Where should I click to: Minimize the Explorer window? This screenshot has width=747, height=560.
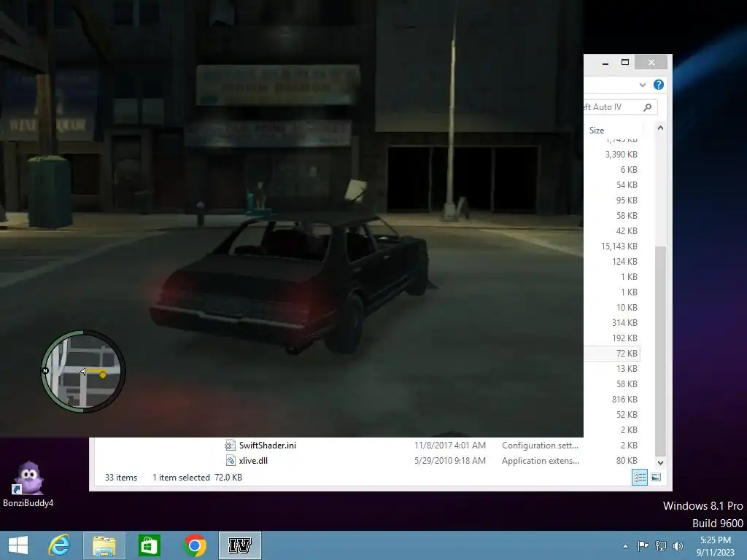[x=605, y=63]
